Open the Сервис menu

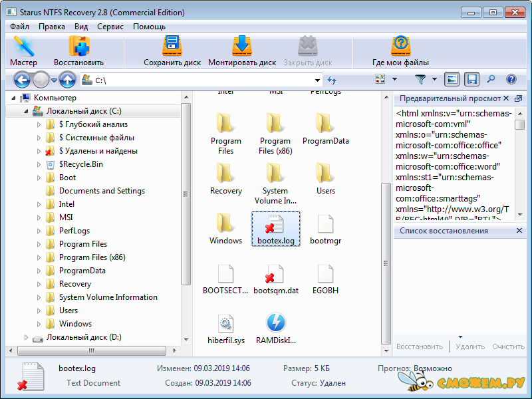click(x=110, y=27)
